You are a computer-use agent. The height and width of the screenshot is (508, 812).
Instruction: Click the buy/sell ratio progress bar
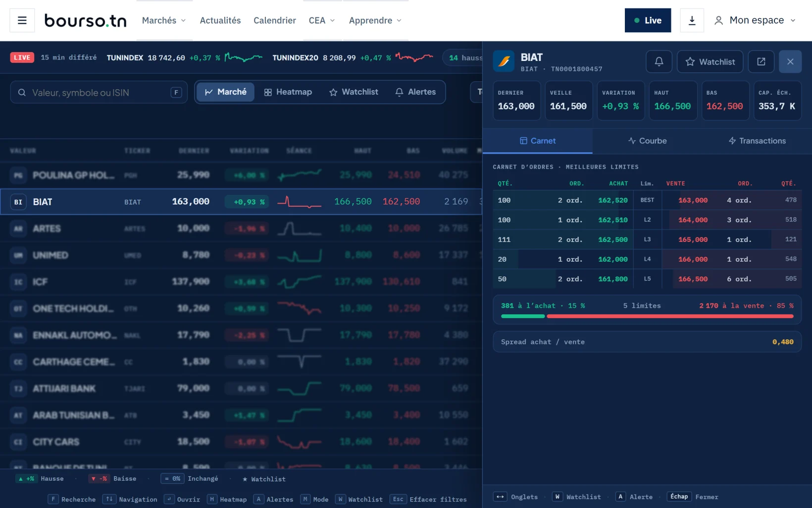coord(647,316)
